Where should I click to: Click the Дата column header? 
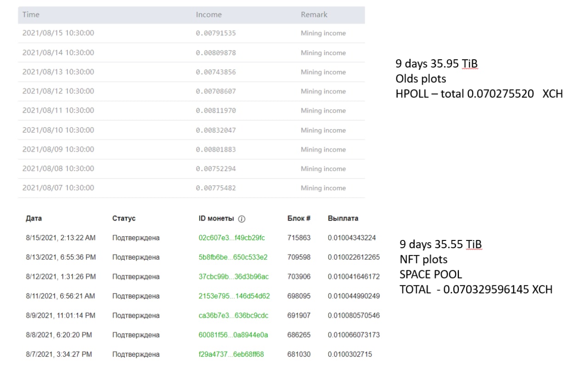pyautogui.click(x=34, y=218)
